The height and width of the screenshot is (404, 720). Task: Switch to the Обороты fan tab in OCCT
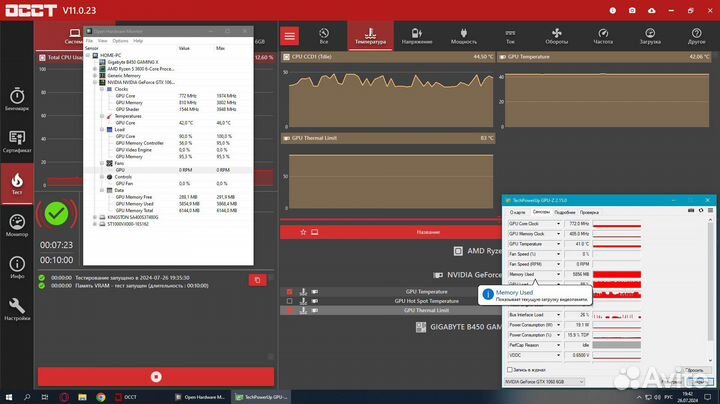tap(557, 36)
